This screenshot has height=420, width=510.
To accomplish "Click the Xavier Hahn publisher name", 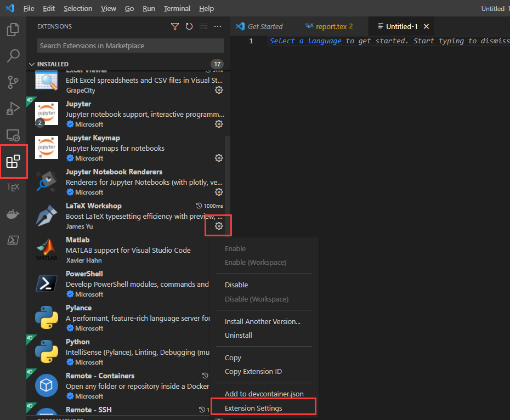I will [x=84, y=260].
